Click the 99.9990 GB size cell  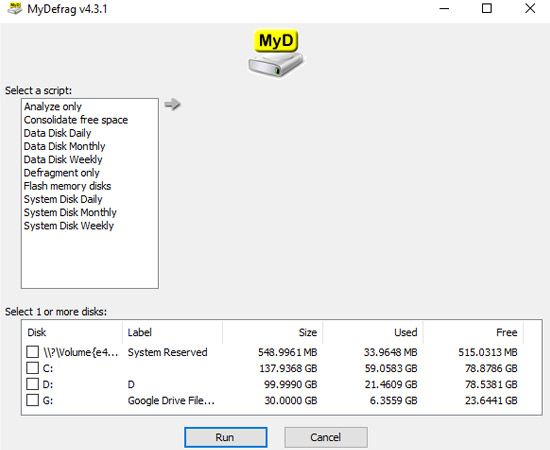(291, 384)
